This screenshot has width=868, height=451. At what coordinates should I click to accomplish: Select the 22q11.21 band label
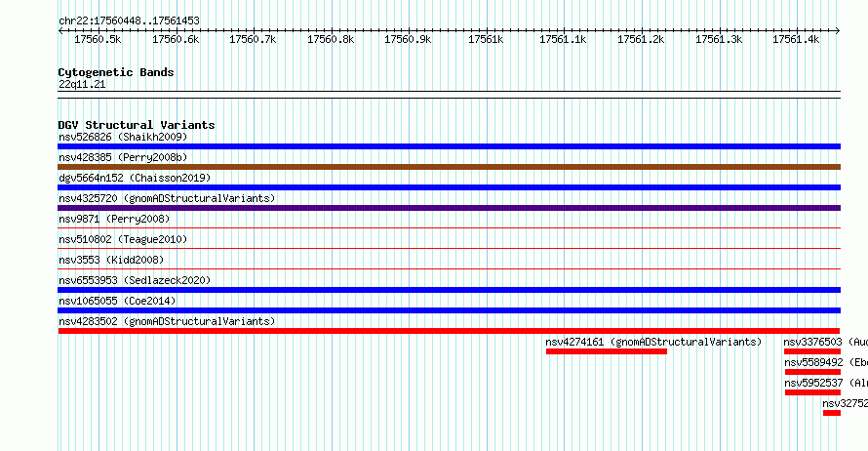[x=82, y=84]
